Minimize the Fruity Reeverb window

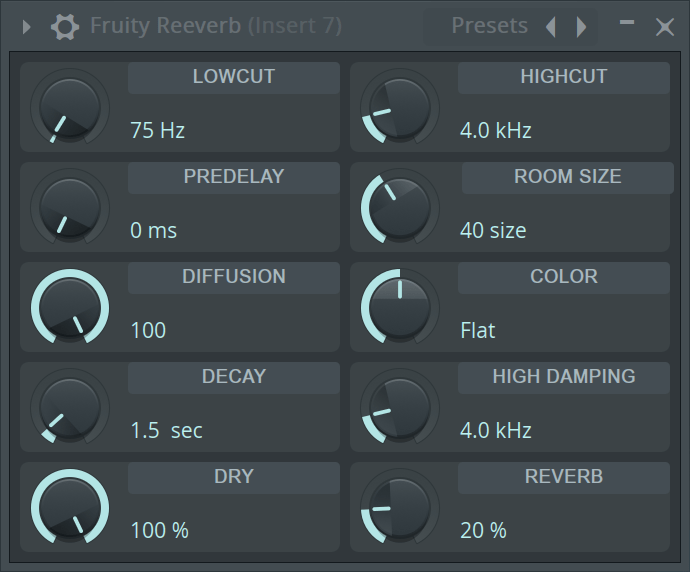click(x=627, y=23)
